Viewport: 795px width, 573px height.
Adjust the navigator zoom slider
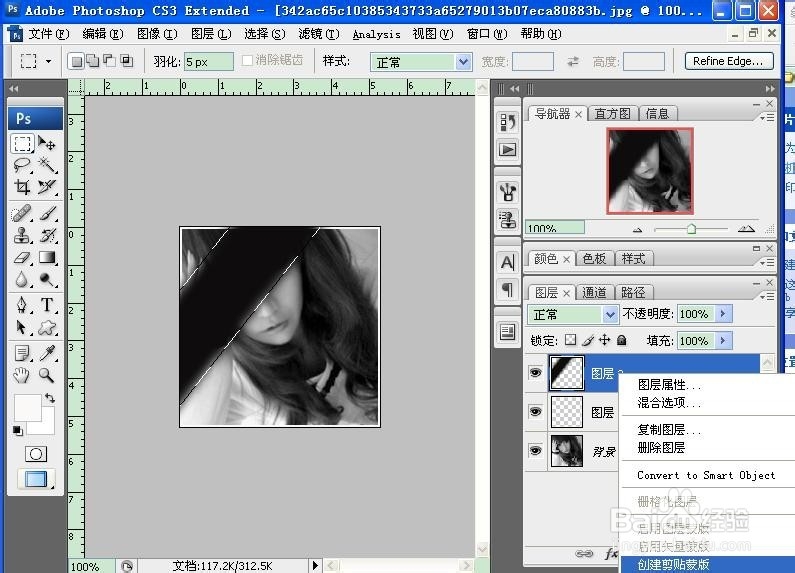pyautogui.click(x=692, y=229)
